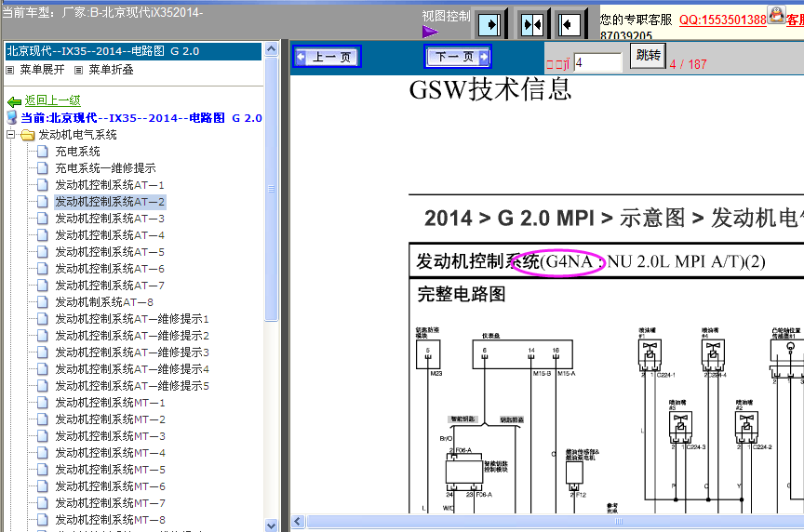Open the 返回上一级 link
The image size is (804, 532).
53,100
